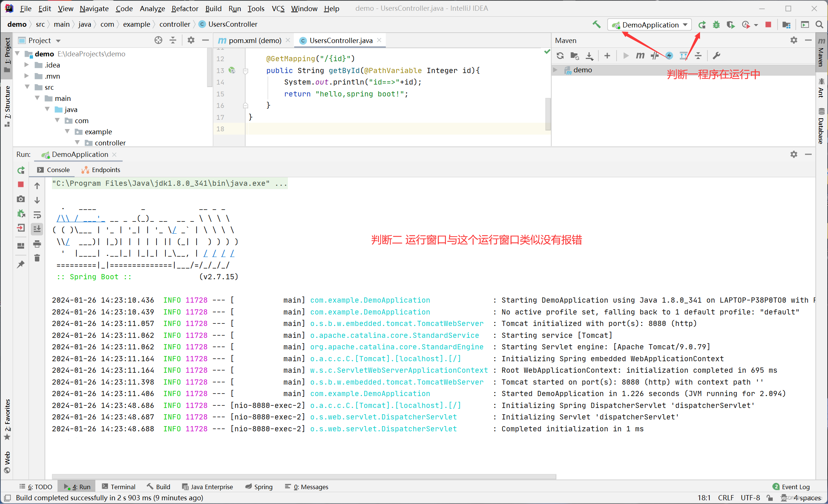
Task: Open the Navigate menu
Action: click(x=94, y=8)
